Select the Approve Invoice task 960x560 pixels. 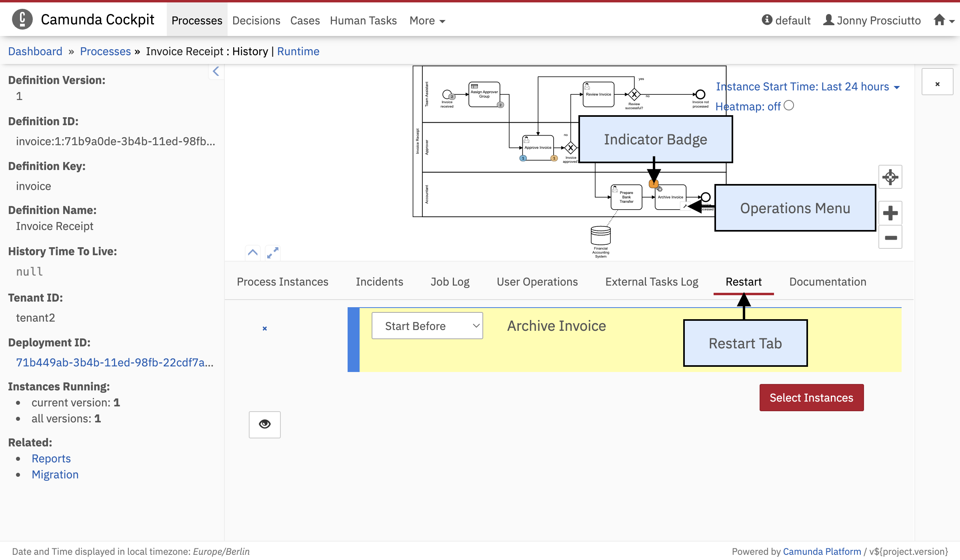538,148
